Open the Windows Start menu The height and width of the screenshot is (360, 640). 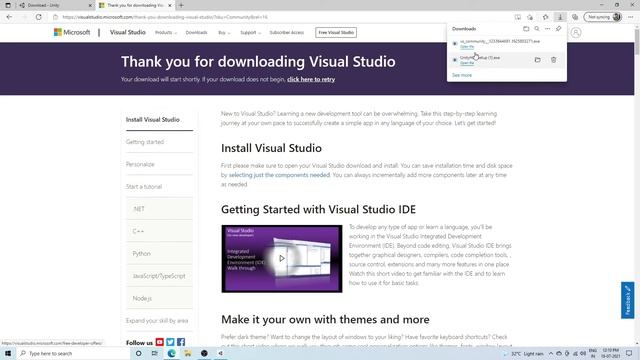point(8,353)
